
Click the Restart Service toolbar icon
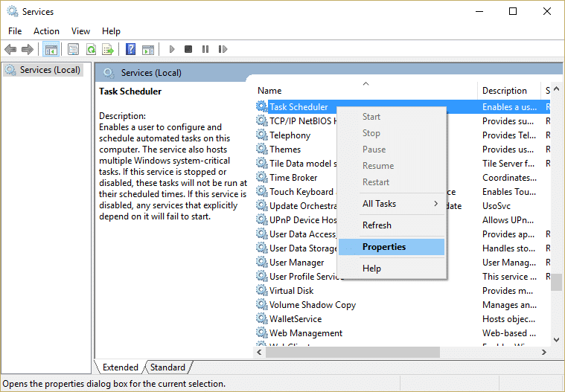223,49
